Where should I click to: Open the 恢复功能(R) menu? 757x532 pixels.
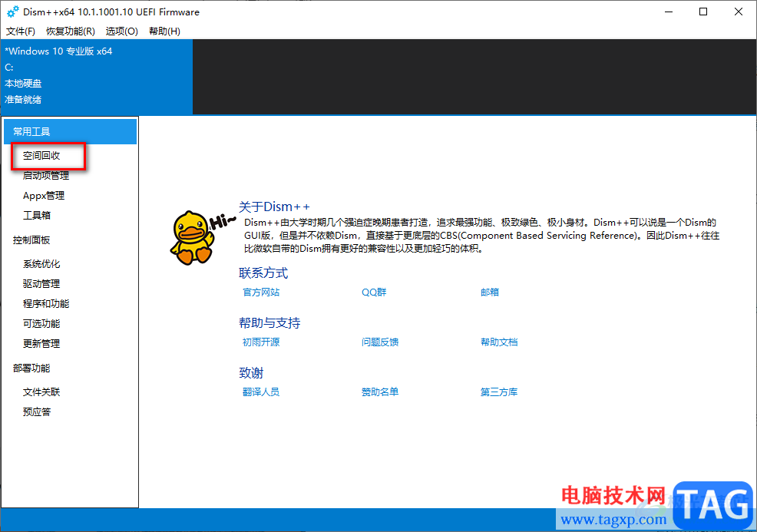coord(71,31)
